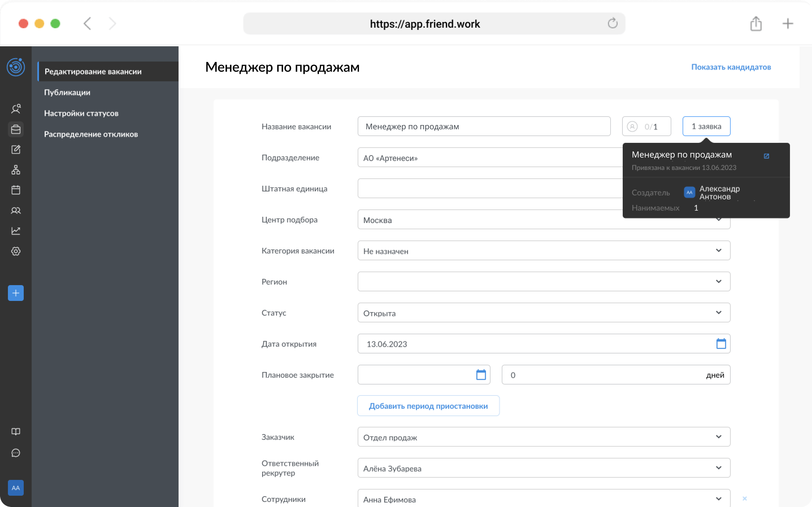
Task: Open a new browser tab with plus
Action: [788, 23]
